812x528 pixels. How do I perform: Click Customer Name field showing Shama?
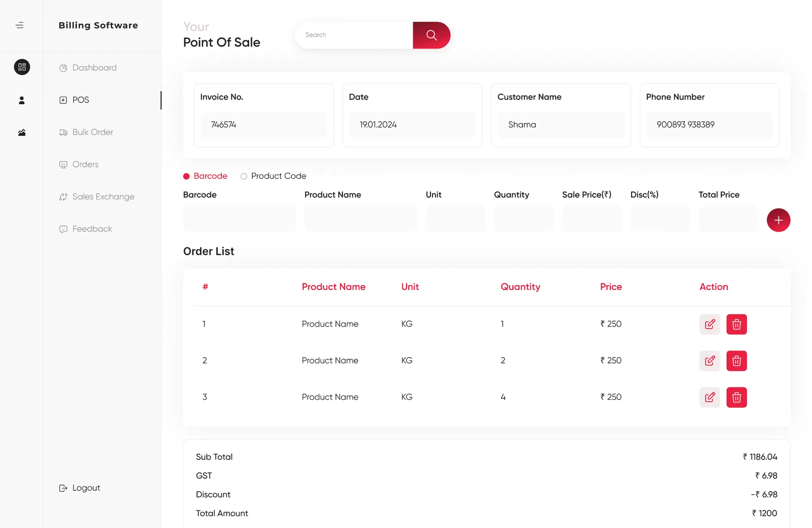(x=561, y=125)
